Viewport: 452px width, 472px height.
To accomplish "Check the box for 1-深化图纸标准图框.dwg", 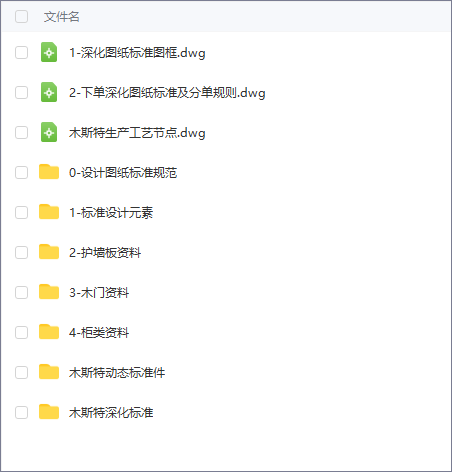I will (x=22, y=53).
